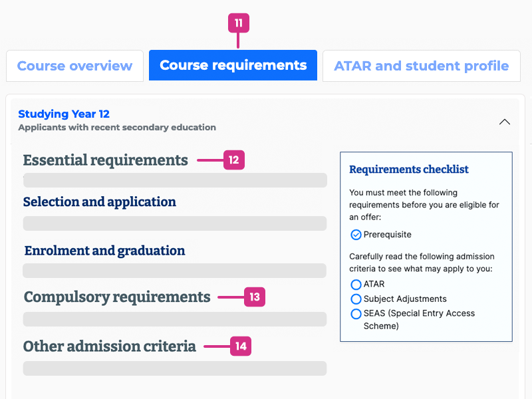Select the Course requirements tab
Viewport: 532px width, 399px height.
click(233, 65)
